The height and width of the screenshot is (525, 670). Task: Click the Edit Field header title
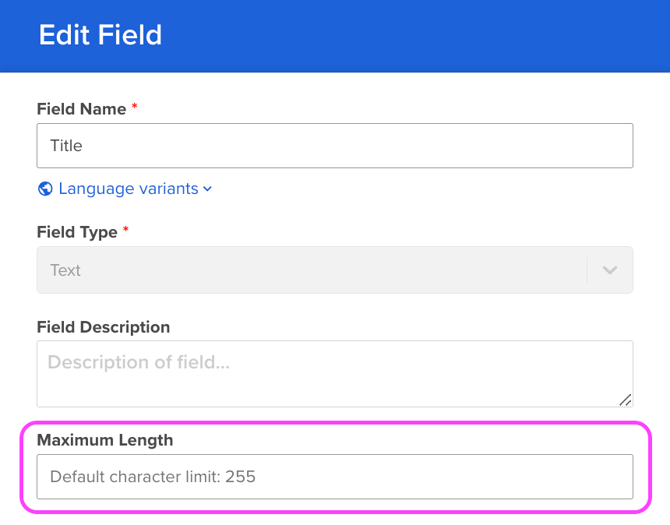pos(100,35)
